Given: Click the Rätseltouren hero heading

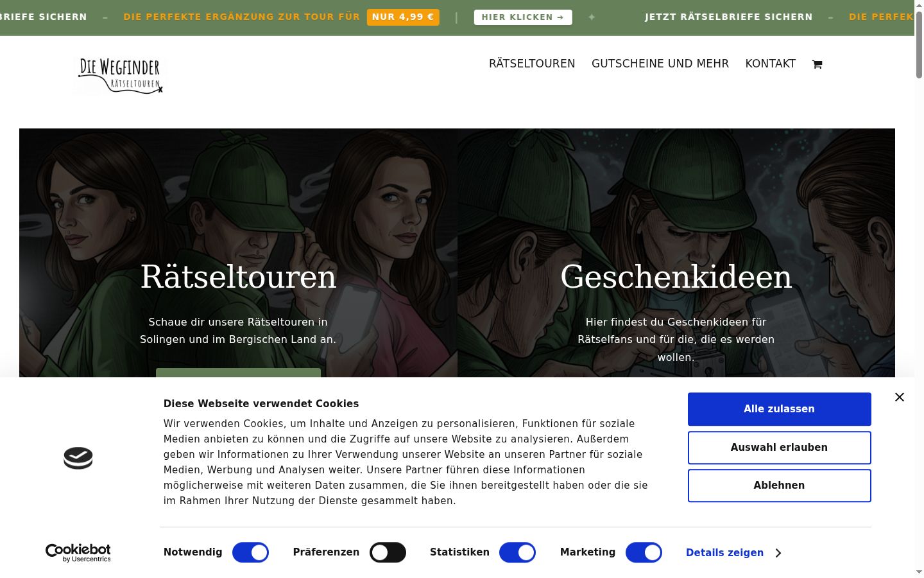Looking at the screenshot, I should point(238,277).
